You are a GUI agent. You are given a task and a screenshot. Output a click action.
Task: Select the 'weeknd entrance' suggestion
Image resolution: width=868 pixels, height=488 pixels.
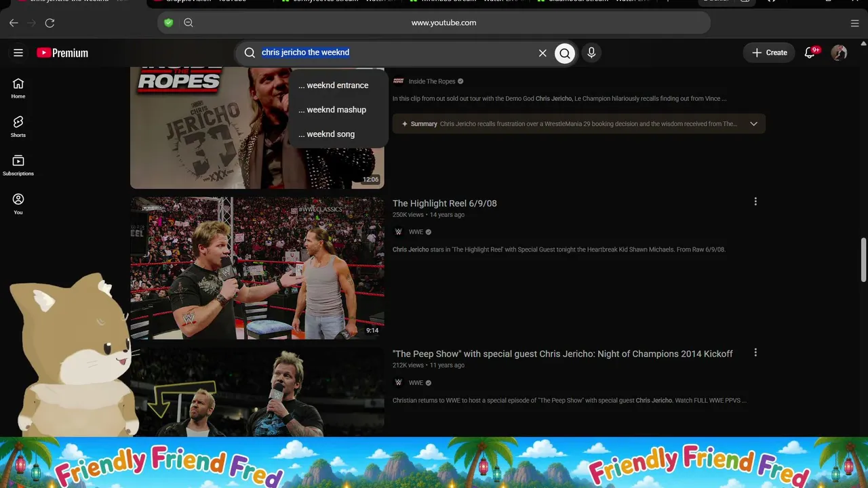[338, 85]
